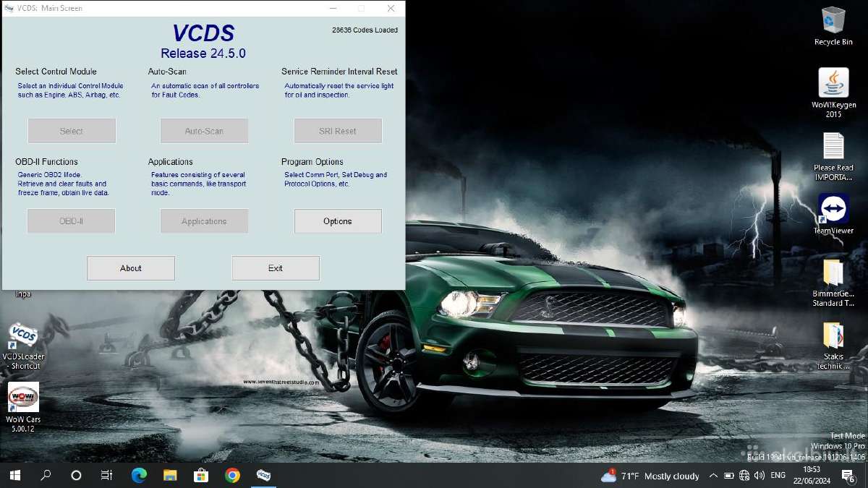Click the 'Service Reminder Interval Reset' heading
868x488 pixels.
click(x=339, y=72)
